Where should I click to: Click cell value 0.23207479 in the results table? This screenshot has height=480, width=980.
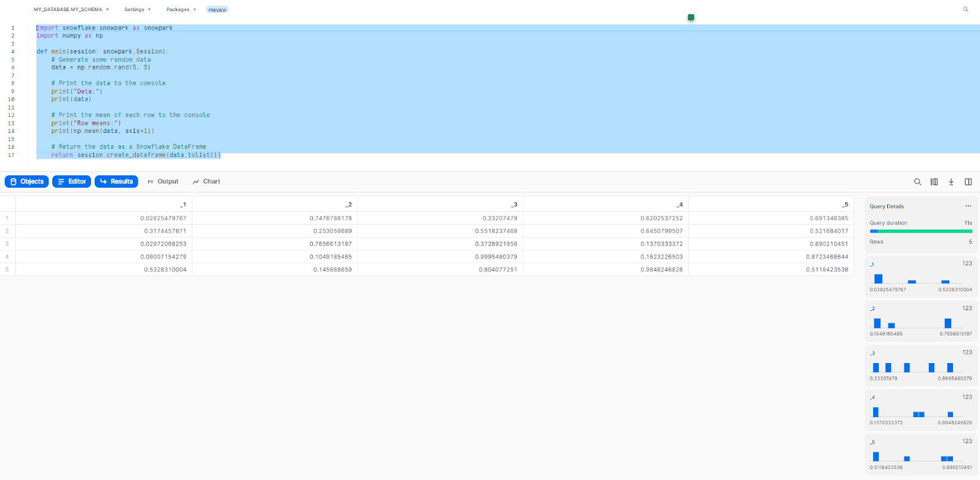[500, 218]
